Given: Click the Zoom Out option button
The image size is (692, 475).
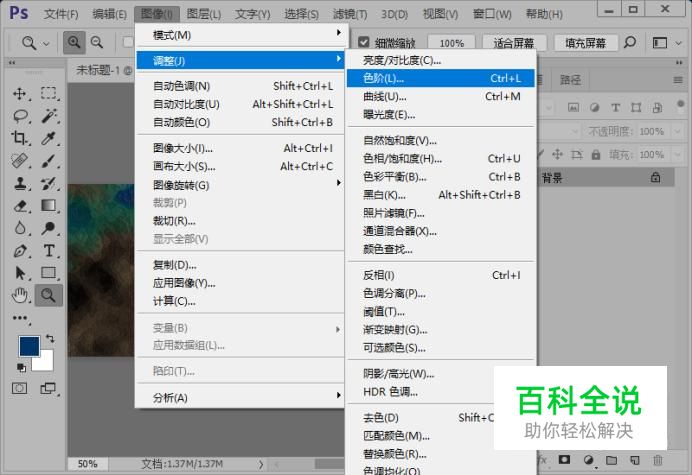Looking at the screenshot, I should tap(97, 42).
